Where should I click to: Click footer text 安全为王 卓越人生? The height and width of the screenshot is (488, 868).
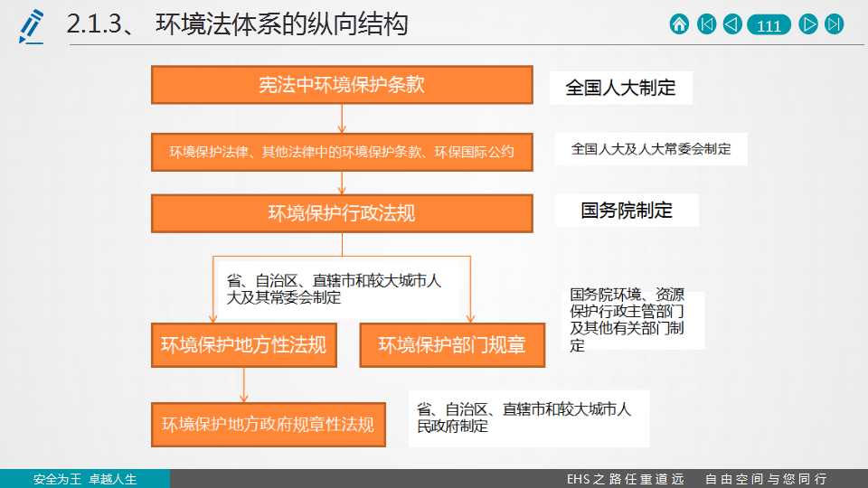(x=85, y=479)
